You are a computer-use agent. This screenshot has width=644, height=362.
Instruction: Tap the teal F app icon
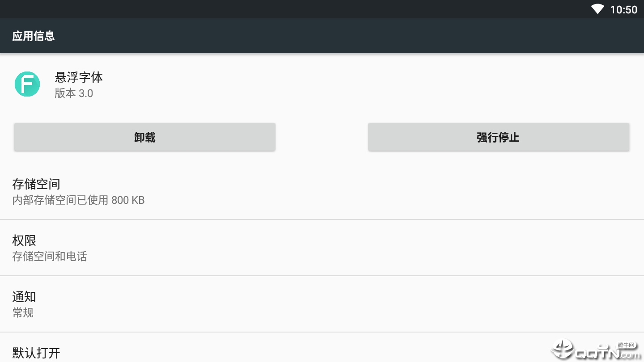coord(27,84)
